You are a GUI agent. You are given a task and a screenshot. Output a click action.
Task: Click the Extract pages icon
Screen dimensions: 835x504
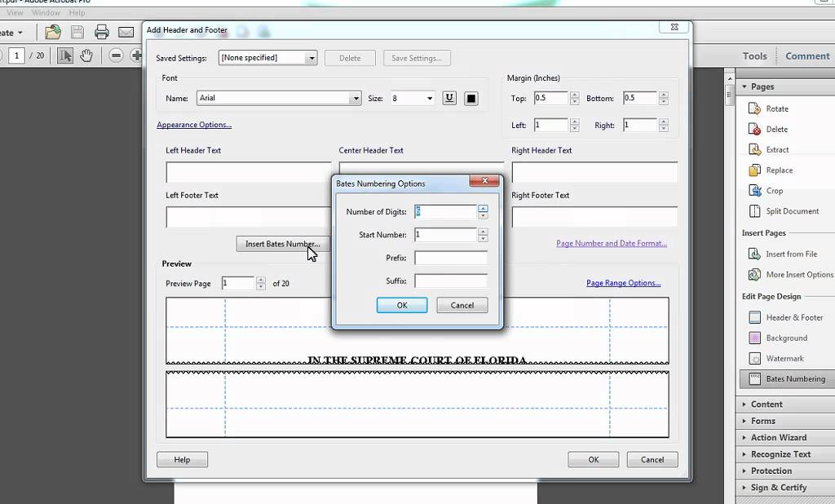(754, 150)
